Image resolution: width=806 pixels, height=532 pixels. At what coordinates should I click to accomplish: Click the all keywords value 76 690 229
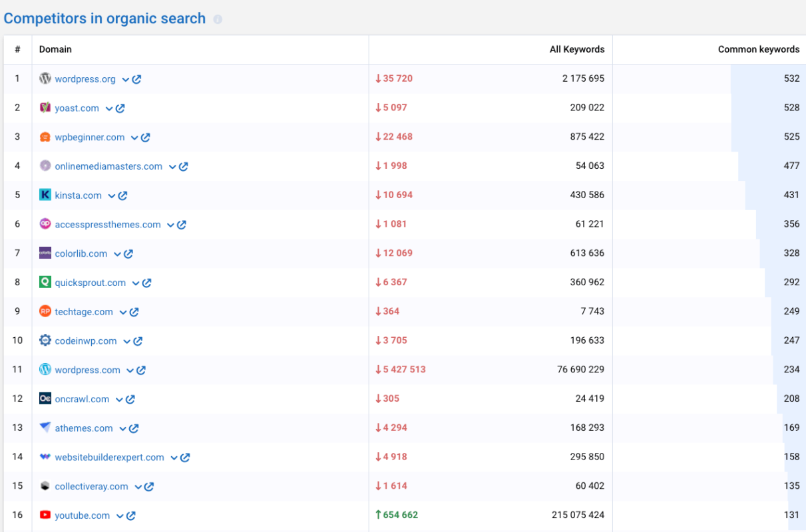click(x=581, y=370)
